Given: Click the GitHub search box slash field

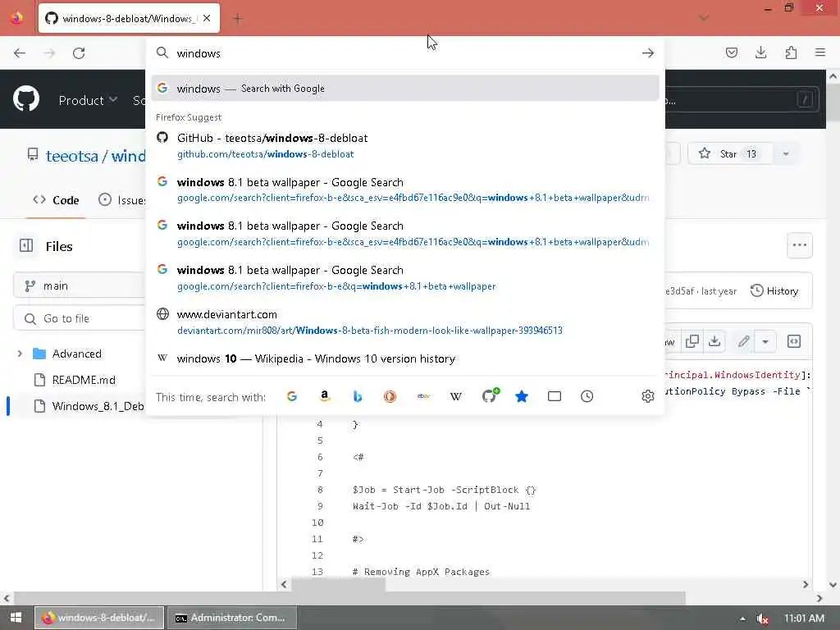Looking at the screenshot, I should coord(742,99).
